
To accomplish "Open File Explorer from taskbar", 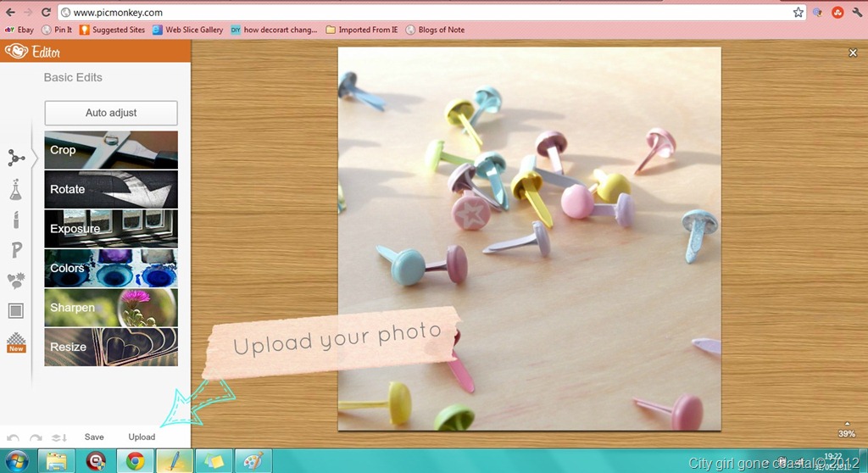I will [56, 461].
